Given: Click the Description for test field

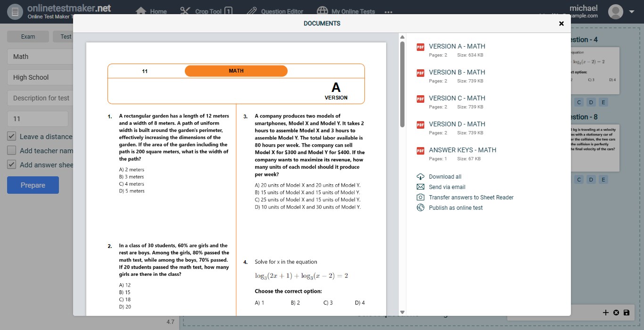Looking at the screenshot, I should tap(40, 98).
